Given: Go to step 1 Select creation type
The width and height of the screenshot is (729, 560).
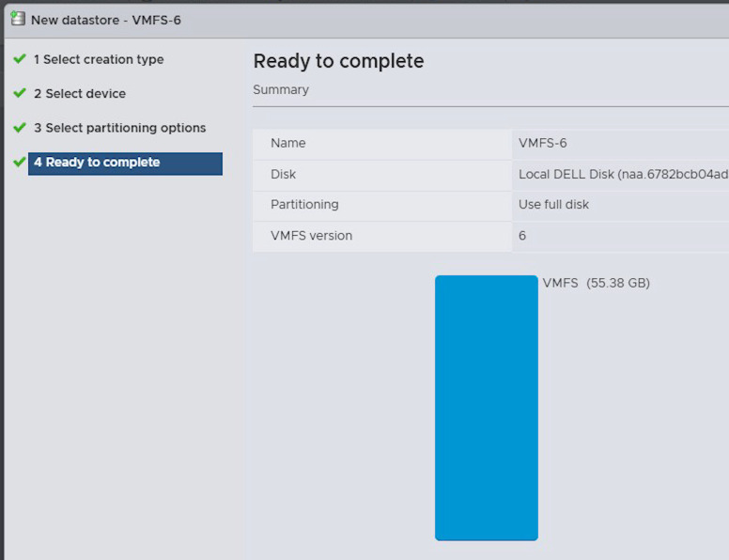Looking at the screenshot, I should [99, 59].
